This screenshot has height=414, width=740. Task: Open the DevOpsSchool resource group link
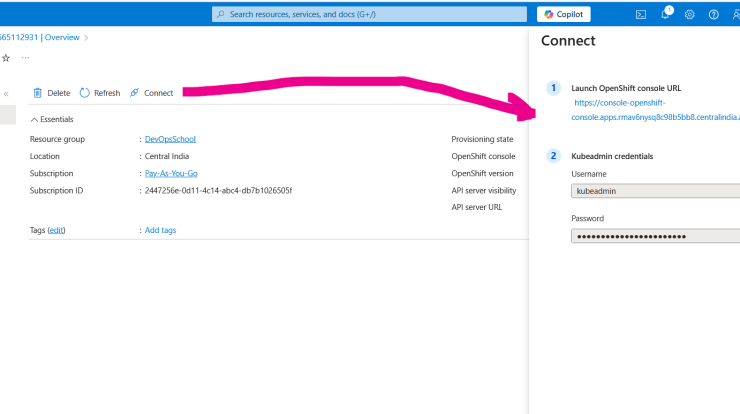click(170, 139)
